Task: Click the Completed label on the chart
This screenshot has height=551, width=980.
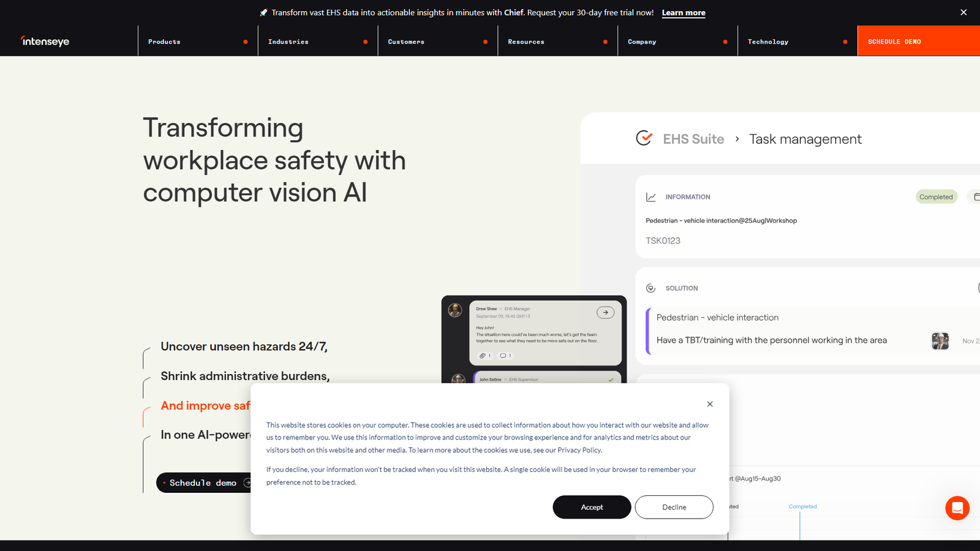Action: 802,506
